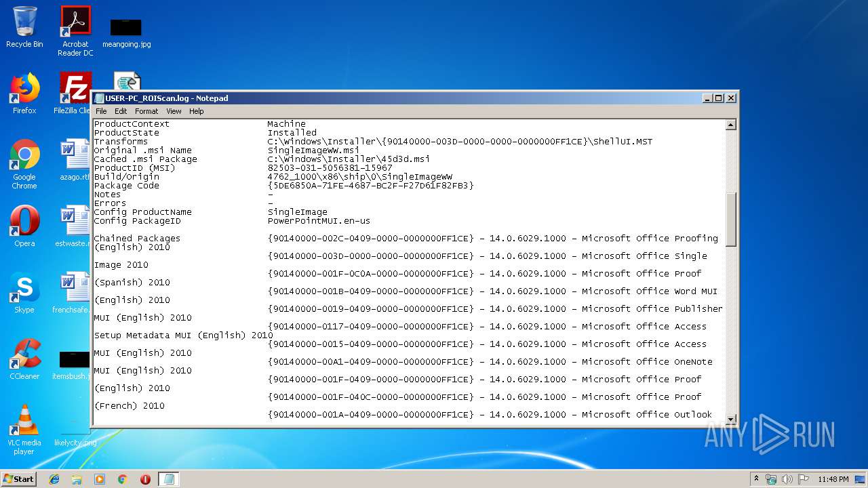Open the Edit menu in Notepad

[121, 111]
